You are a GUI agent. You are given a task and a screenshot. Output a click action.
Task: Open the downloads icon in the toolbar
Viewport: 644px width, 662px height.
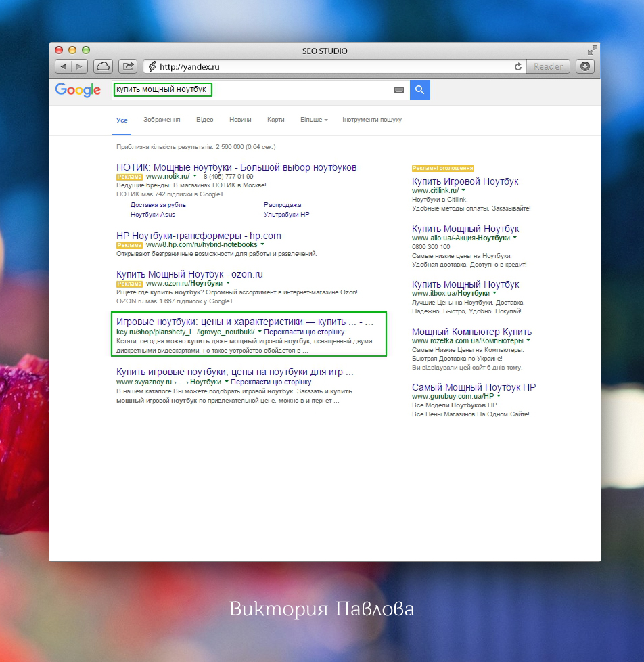tap(585, 66)
